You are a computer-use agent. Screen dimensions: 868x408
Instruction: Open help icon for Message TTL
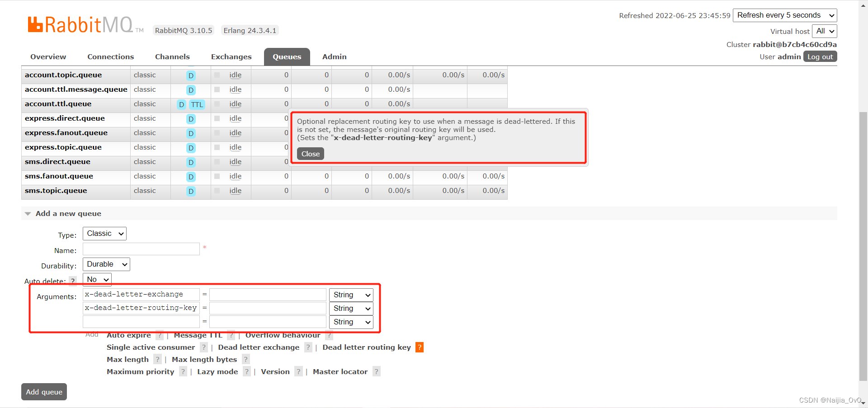click(231, 335)
